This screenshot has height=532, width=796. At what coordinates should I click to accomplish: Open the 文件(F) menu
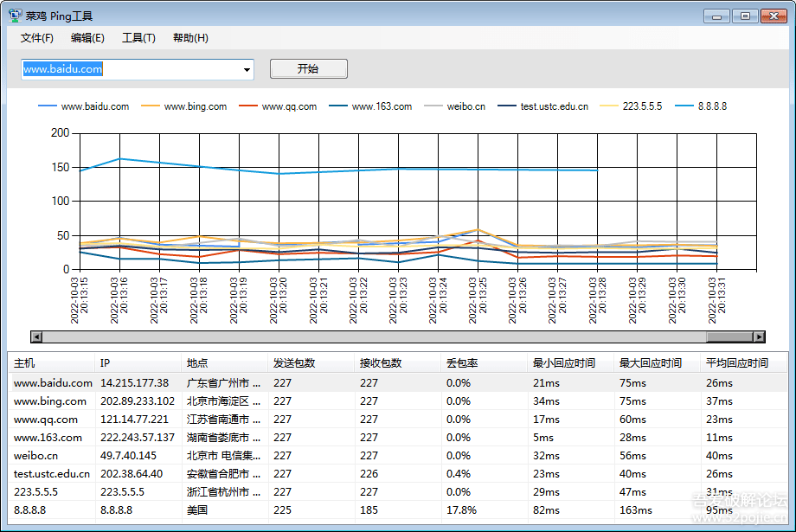coord(36,38)
